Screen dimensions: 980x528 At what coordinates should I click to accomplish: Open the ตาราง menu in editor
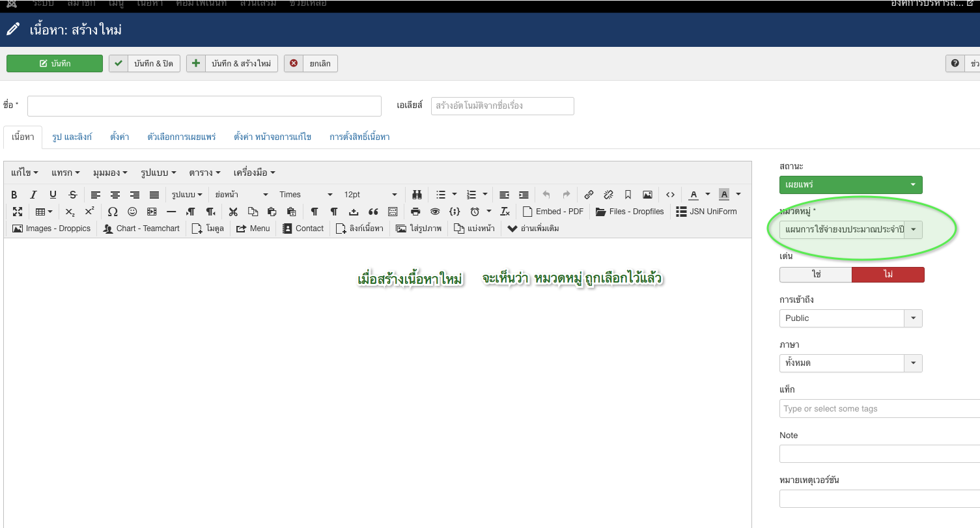[x=204, y=173]
